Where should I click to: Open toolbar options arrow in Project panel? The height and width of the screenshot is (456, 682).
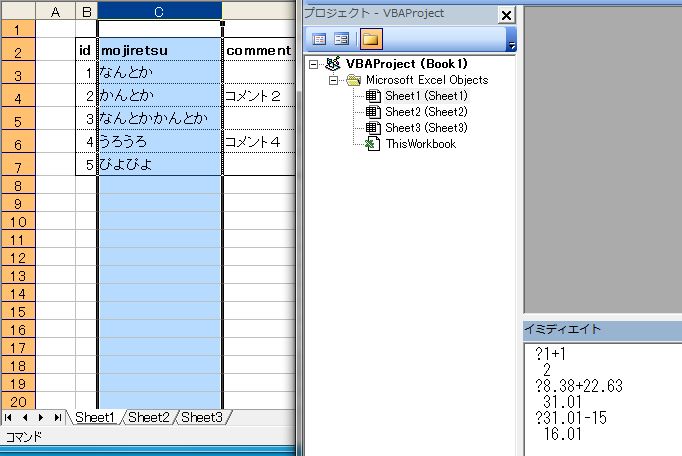pos(512,44)
